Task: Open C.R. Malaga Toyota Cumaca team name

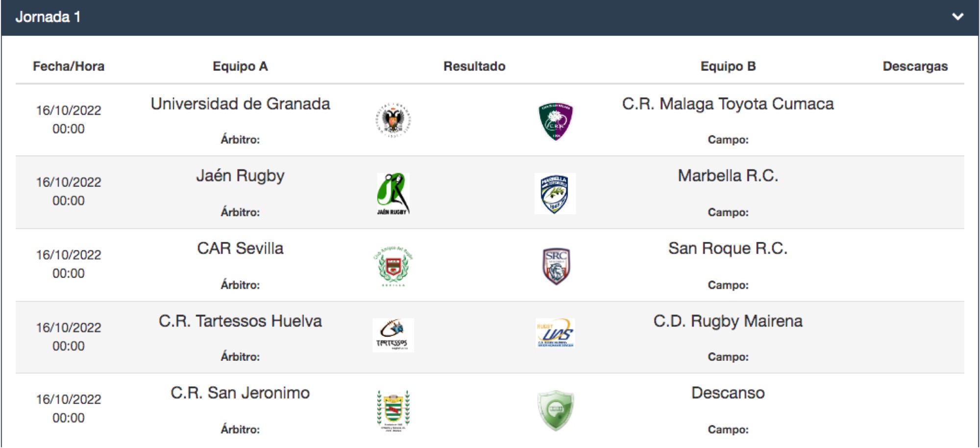Action: [x=728, y=104]
